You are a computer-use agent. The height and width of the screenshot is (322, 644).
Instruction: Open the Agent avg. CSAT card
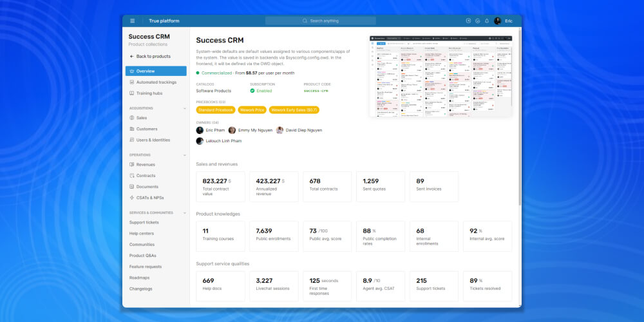[381, 287]
